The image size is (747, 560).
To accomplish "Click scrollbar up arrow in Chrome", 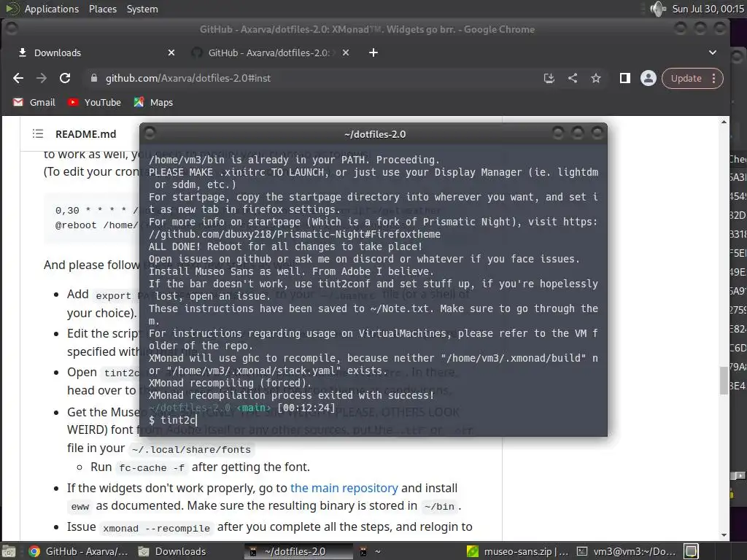I will [724, 122].
